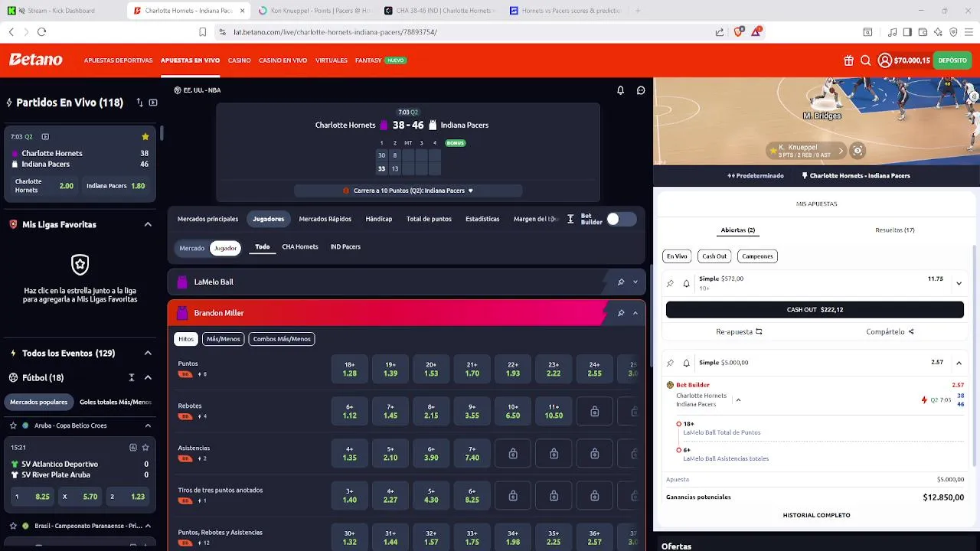Select the En Vivo bets filter
The width and height of the screenshot is (980, 551).
coord(677,256)
